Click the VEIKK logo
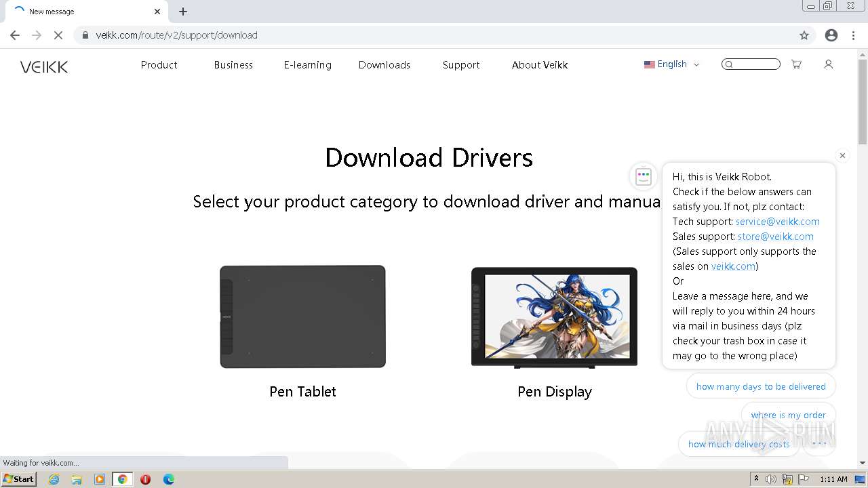This screenshot has height=488, width=868. pos(44,66)
